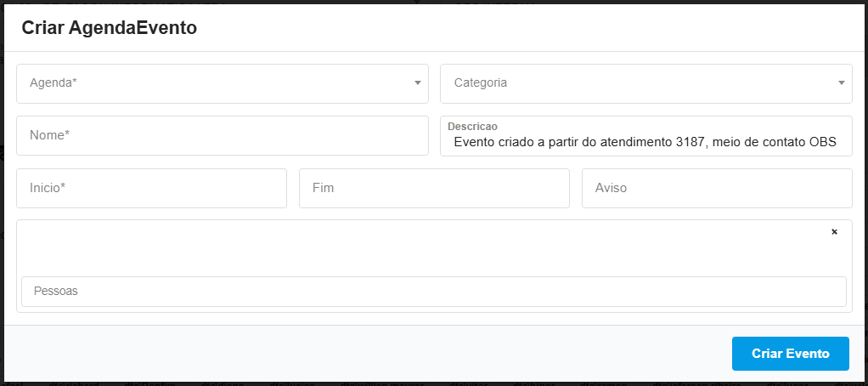
Task: Open the Categoria select field
Action: 637,83
